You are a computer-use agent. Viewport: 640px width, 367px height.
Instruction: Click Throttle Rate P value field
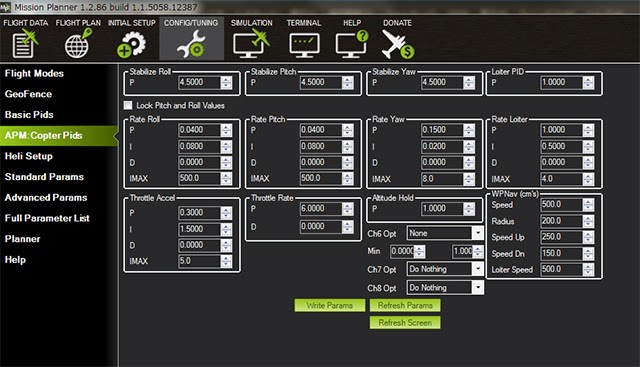click(x=320, y=209)
